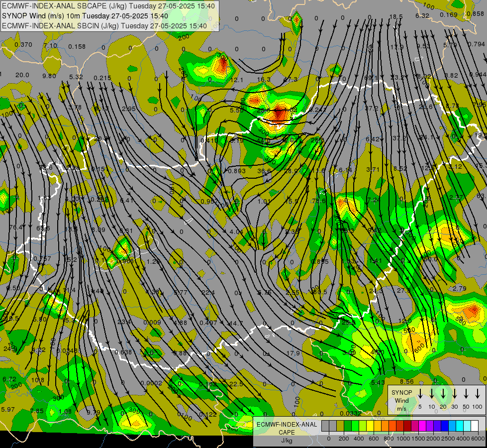The image size is (487, 448).
Task: Select the SBCIN title line
Action: [104, 26]
